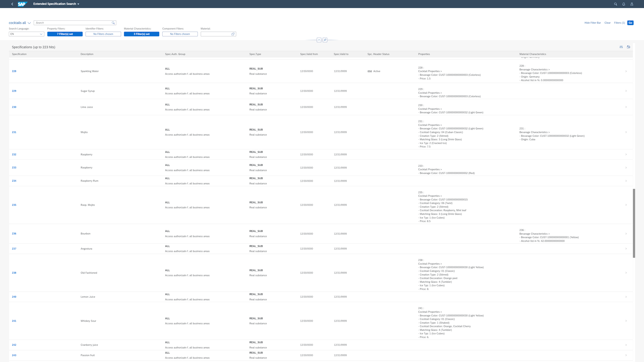Screen dimensions: 644x362
Task: Navigate into row 237 Angostura
Action: click(x=626, y=249)
